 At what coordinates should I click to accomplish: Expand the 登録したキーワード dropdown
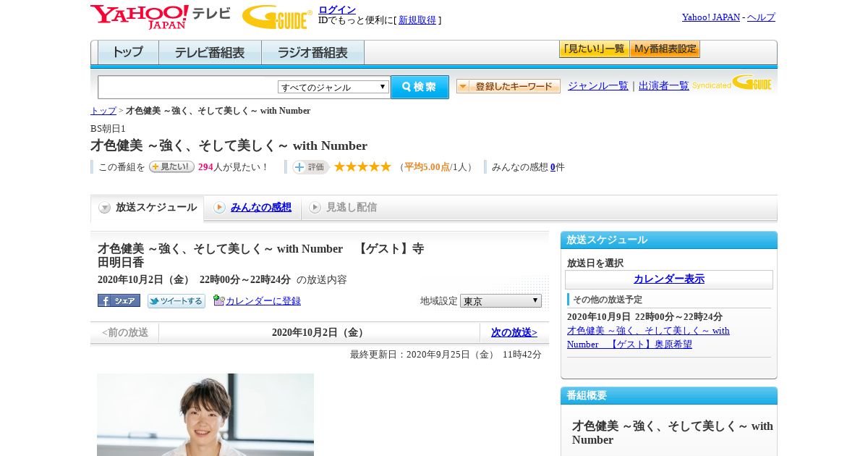point(509,86)
